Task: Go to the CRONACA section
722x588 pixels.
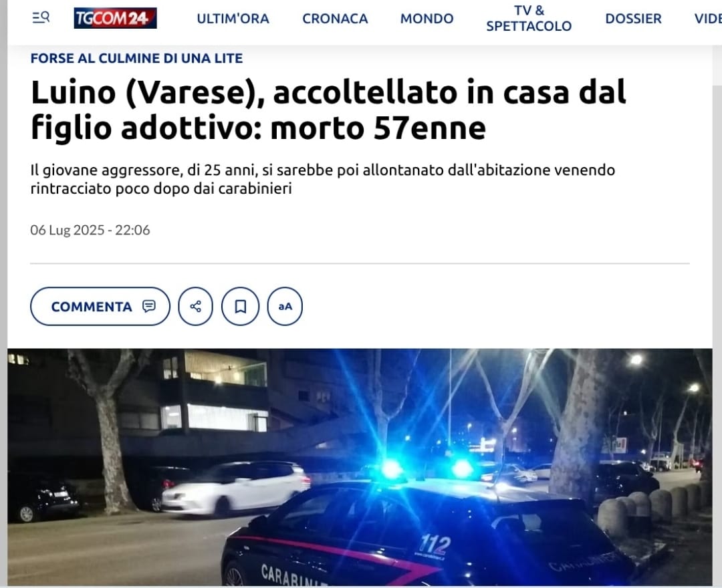Action: pyautogui.click(x=335, y=19)
